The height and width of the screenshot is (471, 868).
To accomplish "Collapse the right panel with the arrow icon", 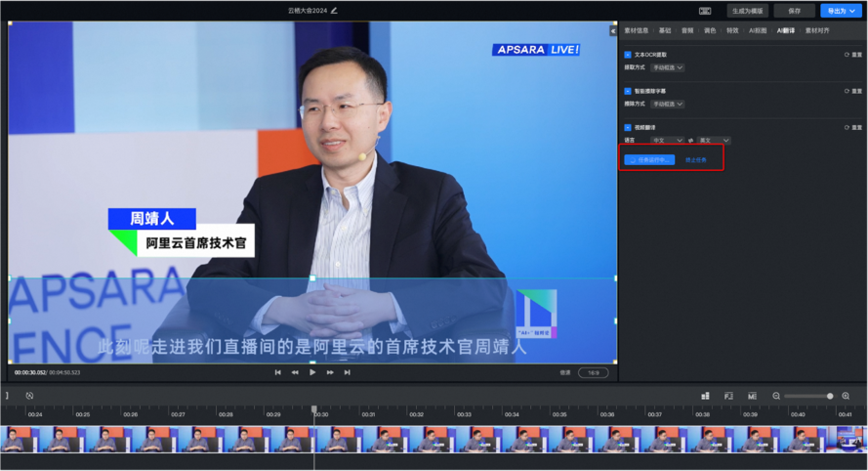I will click(613, 31).
